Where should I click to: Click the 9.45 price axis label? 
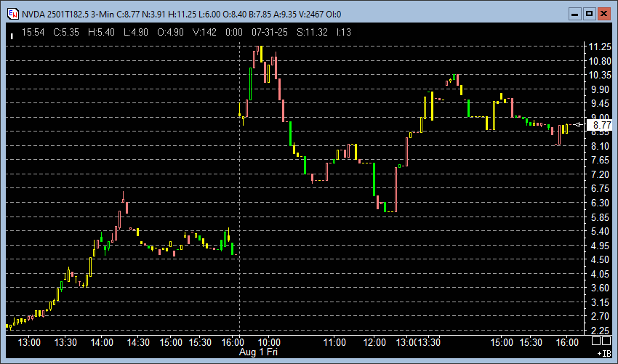[600, 104]
